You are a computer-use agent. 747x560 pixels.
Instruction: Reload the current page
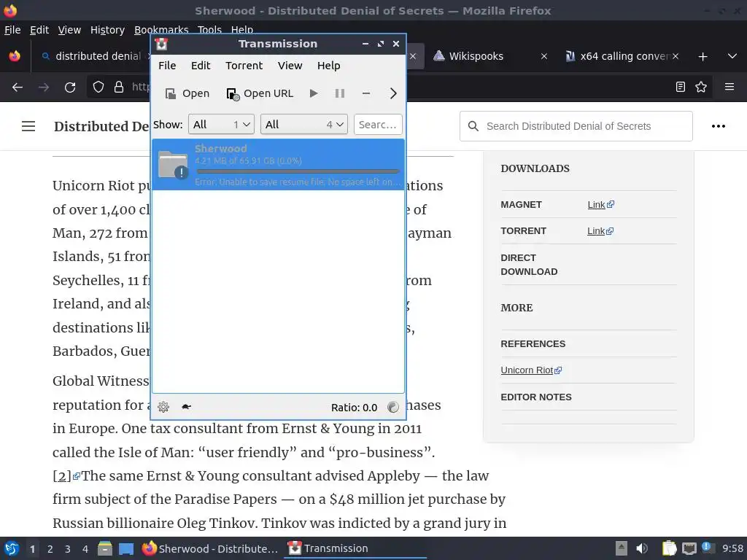point(70,87)
